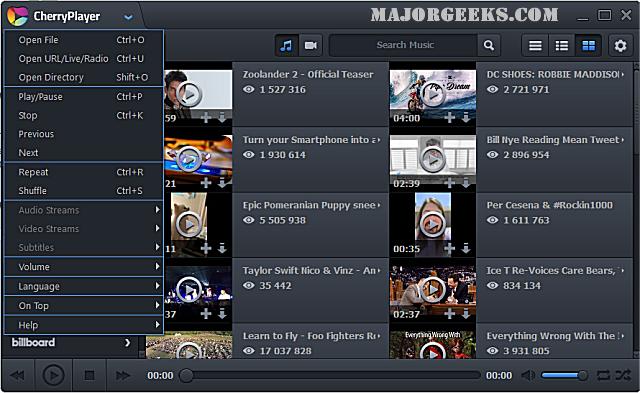Image resolution: width=640 pixels, height=393 pixels.
Task: Toggle the repeat icon in the playback bar
Action: tap(603, 375)
